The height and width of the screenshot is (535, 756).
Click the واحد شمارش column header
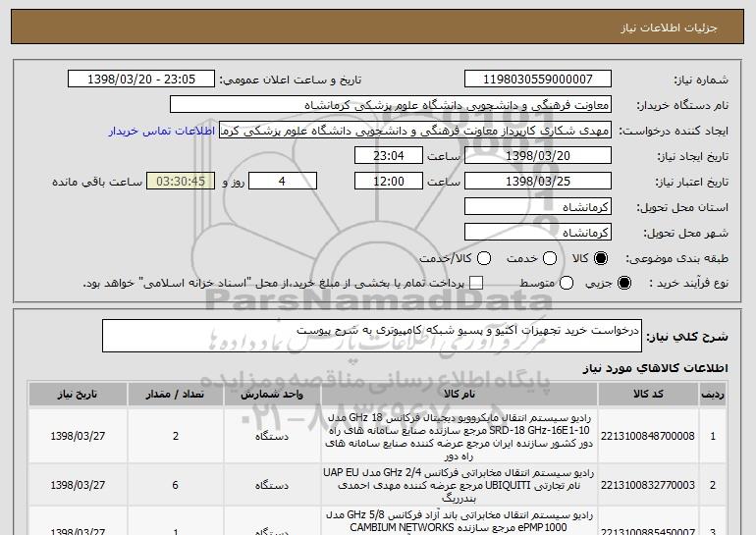pos(272,395)
